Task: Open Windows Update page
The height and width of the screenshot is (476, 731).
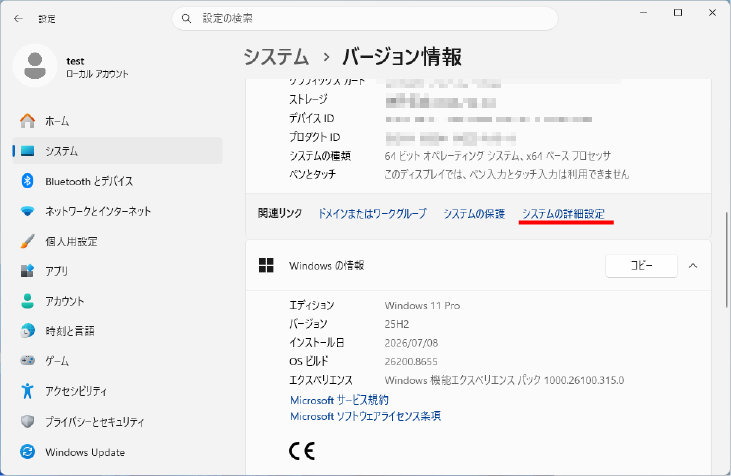Action: (x=117, y=452)
